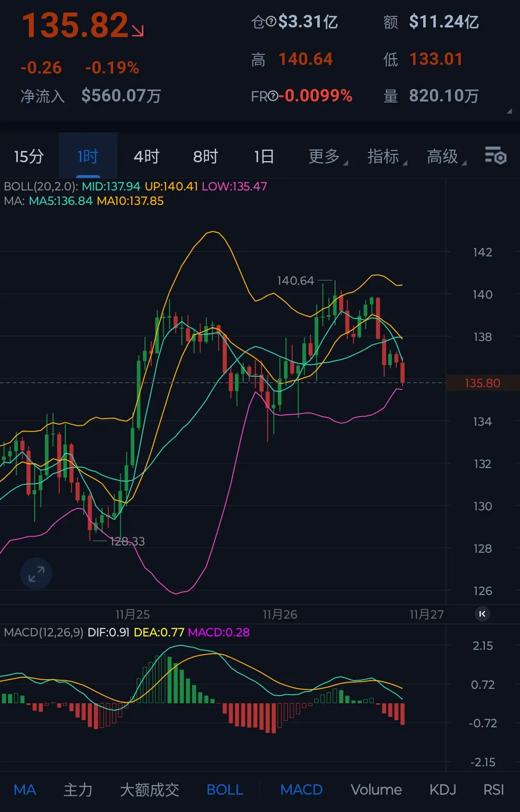Screen dimensions: 520x812
Task: Switch to the 8时 timeframe
Action: [206, 156]
